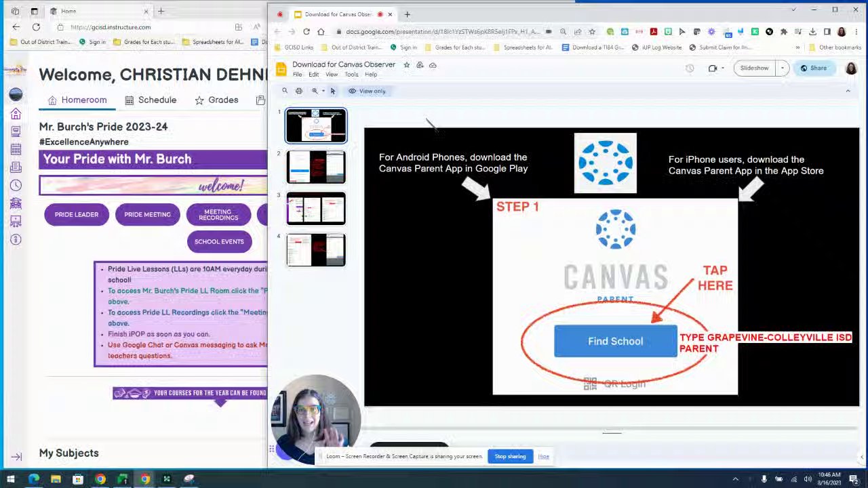The image size is (868, 488).
Task: Collapse the Slides menus with the chevron
Action: [x=848, y=91]
